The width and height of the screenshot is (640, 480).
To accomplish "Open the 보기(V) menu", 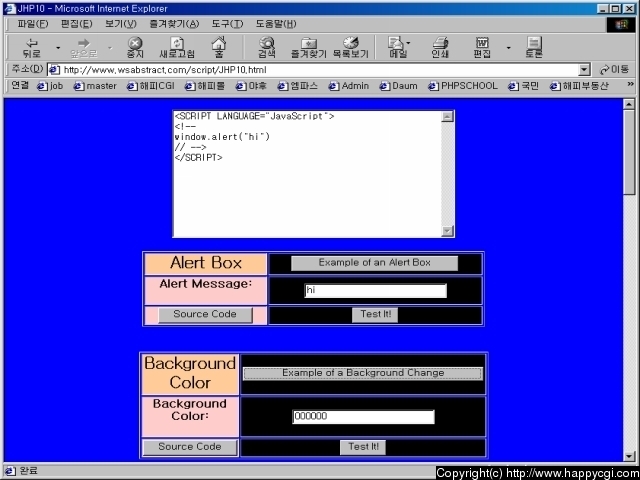I will [120, 24].
